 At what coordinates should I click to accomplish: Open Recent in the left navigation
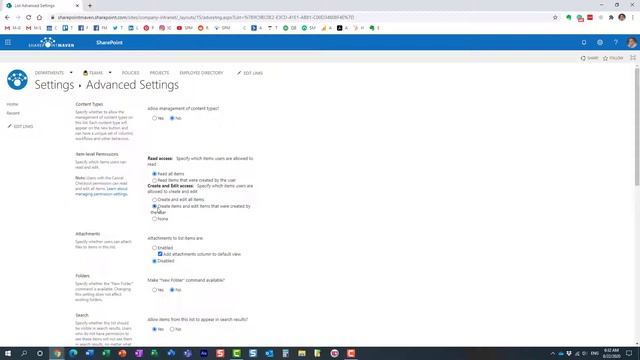[13, 113]
